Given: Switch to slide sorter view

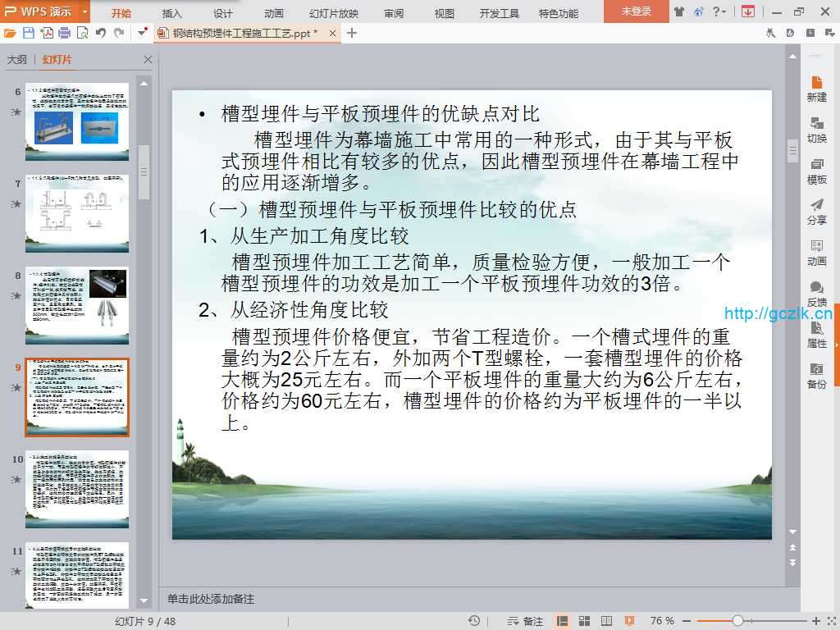Looking at the screenshot, I should 585,621.
